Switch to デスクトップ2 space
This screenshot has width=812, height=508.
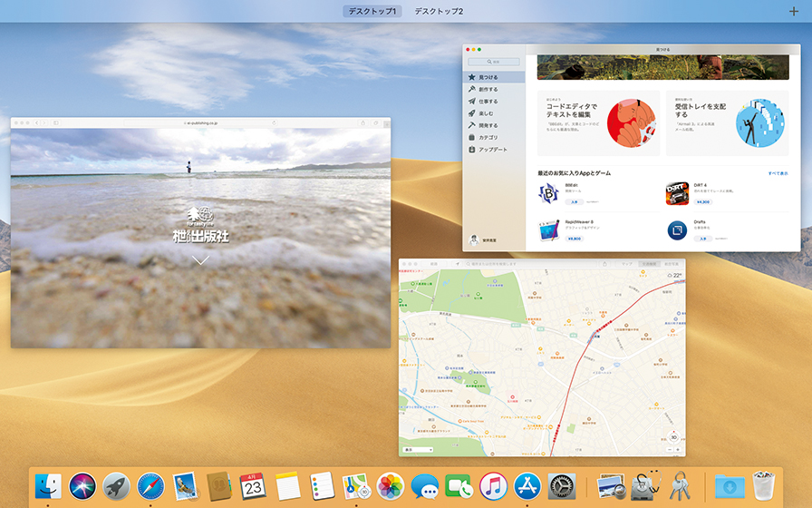(439, 11)
